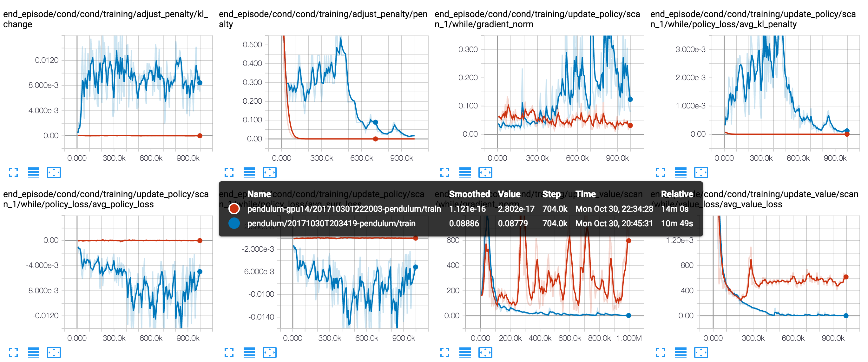Fit avg_policy_loss chart domain to data
Viewport: 868px width, 362px height.
[x=54, y=353]
